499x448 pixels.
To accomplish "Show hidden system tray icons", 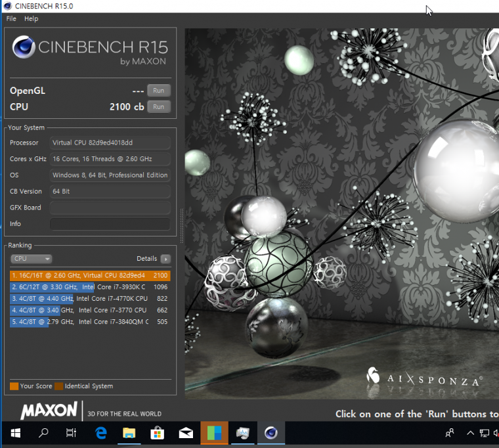I will (470, 433).
